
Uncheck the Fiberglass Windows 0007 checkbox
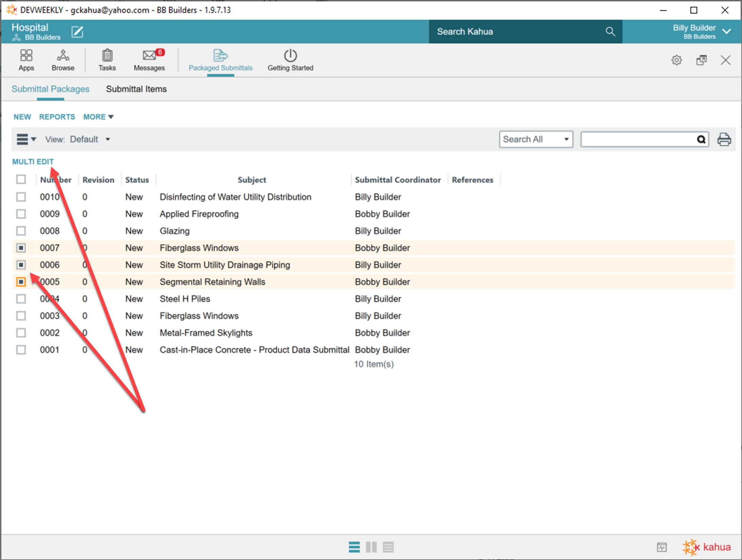pos(21,248)
